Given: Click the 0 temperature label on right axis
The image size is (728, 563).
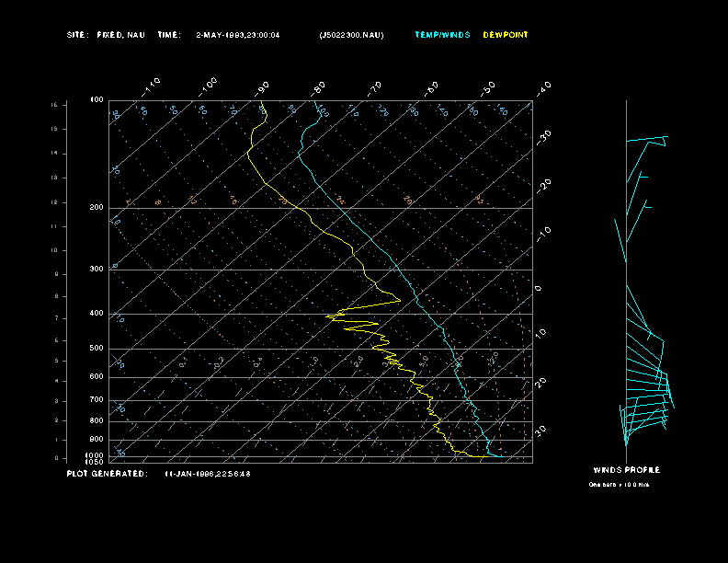Looking at the screenshot, I should tap(538, 289).
